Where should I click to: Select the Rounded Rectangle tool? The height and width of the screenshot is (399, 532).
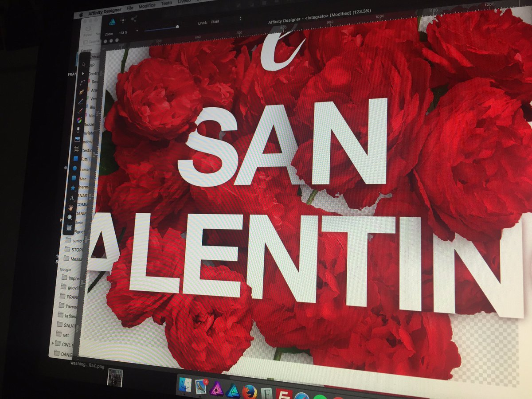point(74,178)
